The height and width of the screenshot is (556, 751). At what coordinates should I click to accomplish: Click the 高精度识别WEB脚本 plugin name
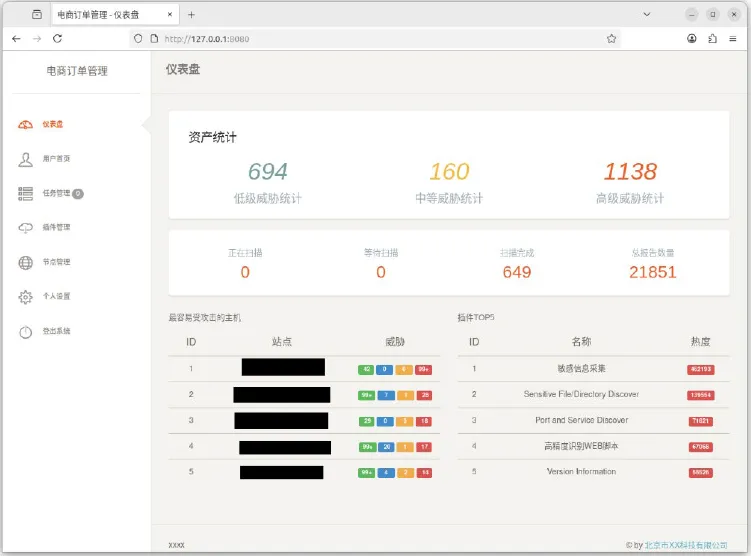(581, 446)
